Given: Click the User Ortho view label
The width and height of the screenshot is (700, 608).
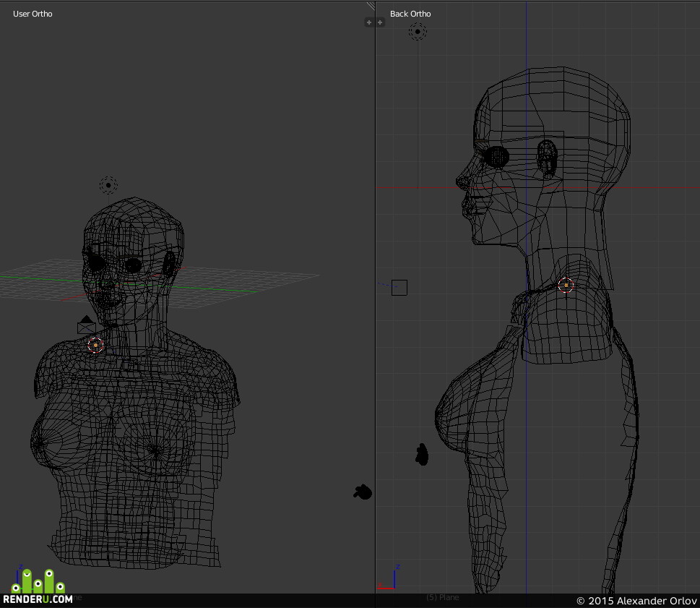Looking at the screenshot, I should [x=33, y=14].
